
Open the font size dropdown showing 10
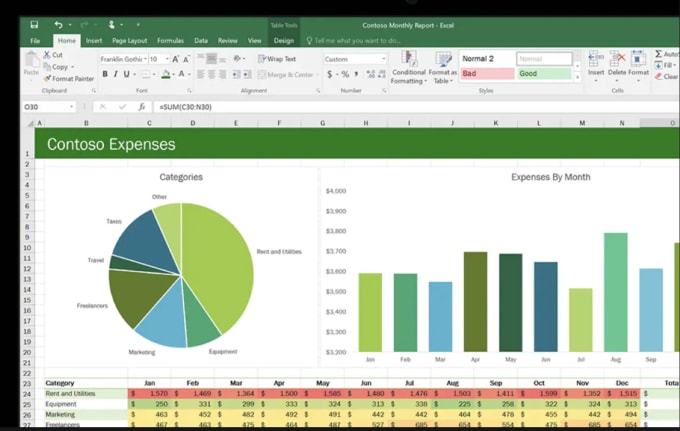click(167, 59)
